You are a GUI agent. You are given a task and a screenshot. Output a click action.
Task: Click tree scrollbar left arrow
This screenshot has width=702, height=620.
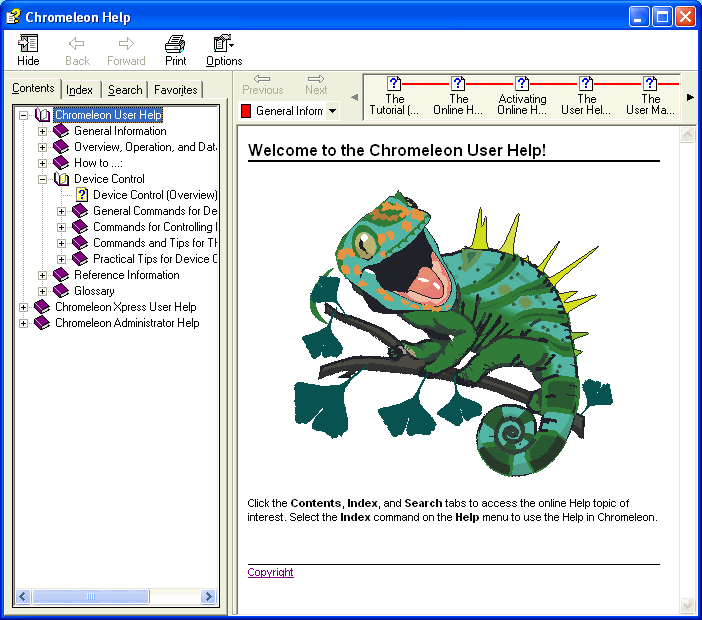click(x=23, y=596)
